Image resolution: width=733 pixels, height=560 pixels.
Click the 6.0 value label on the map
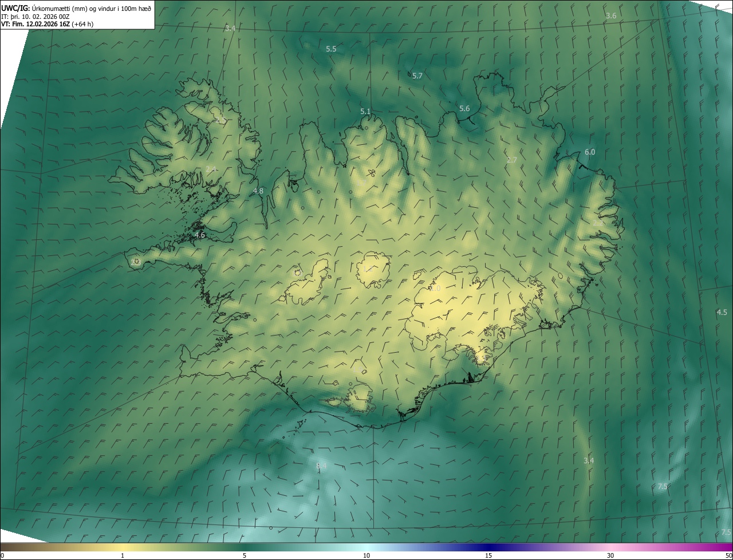[590, 152]
